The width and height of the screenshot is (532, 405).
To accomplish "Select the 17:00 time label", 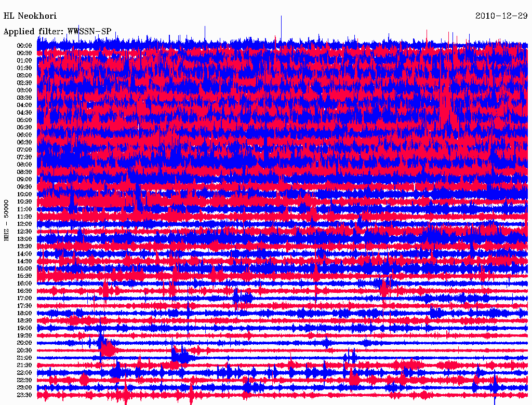I will point(24,299).
